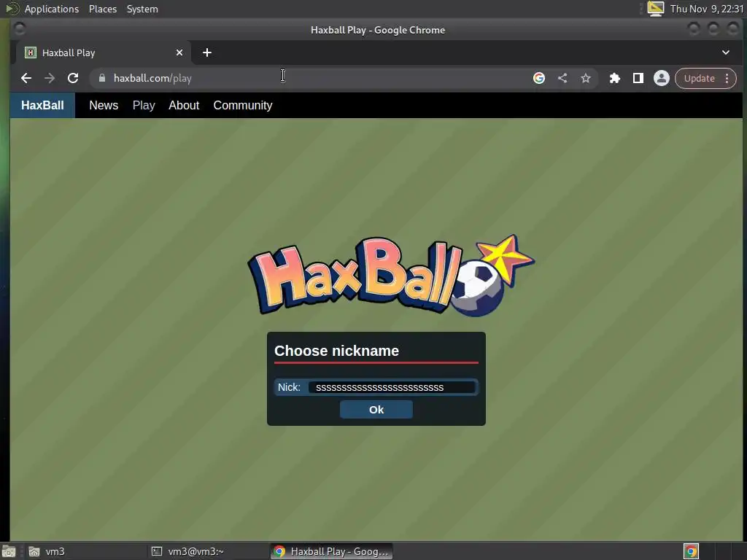Viewport: 747px width, 560px height.
Task: Click the clock showing Thu Nov 9
Action: [706, 9]
